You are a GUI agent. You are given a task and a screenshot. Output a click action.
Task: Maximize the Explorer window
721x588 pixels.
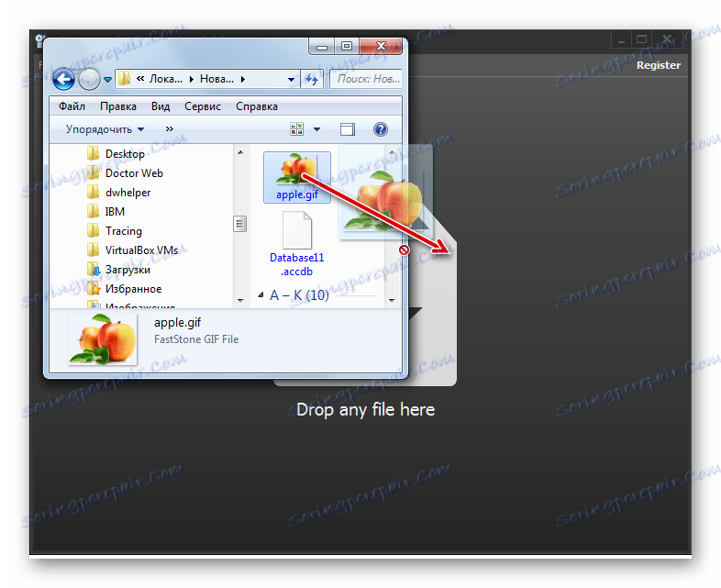(x=347, y=47)
